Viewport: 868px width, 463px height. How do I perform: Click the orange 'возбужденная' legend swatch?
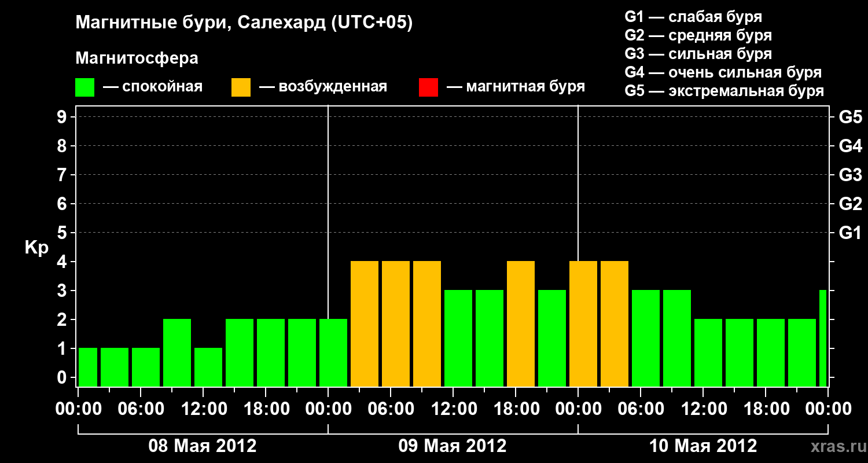pos(241,87)
